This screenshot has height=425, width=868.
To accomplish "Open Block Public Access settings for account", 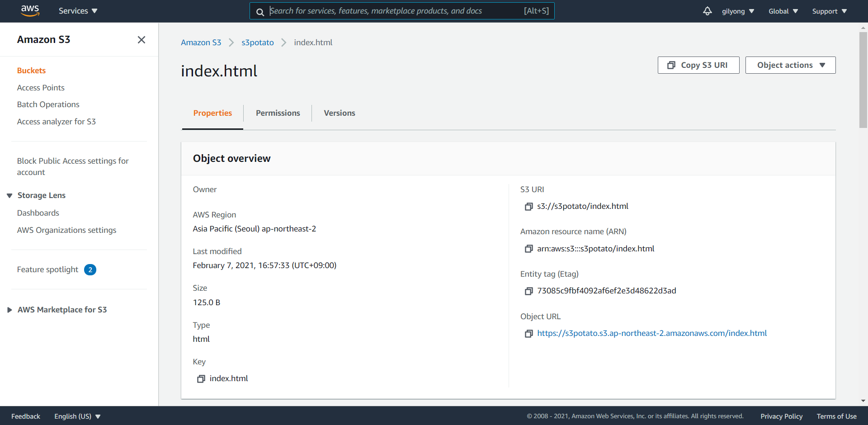I will click(x=73, y=166).
